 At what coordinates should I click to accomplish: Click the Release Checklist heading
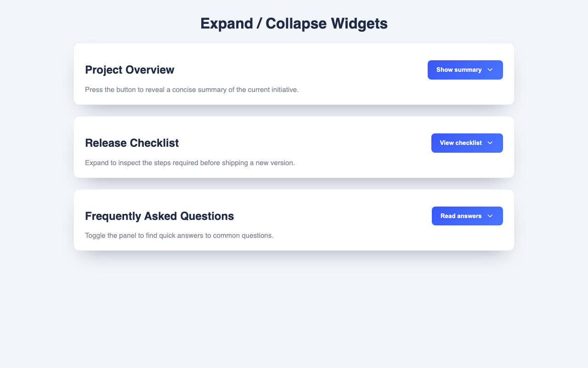point(132,143)
